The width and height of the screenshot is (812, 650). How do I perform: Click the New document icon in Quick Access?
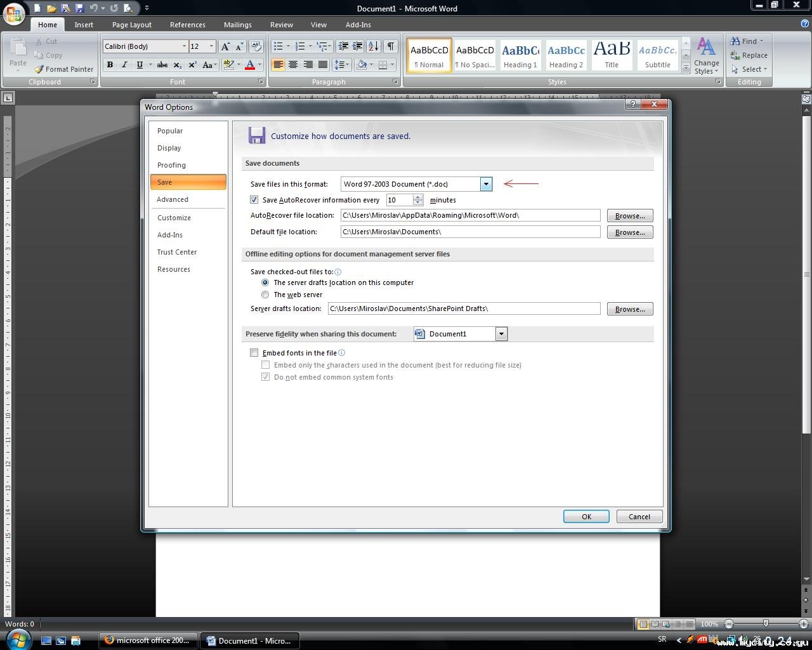37,8
